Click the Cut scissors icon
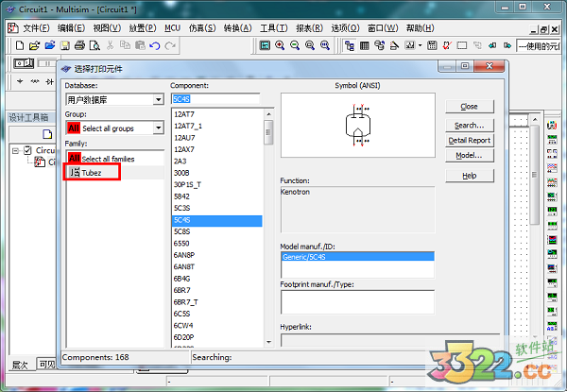 [110, 45]
